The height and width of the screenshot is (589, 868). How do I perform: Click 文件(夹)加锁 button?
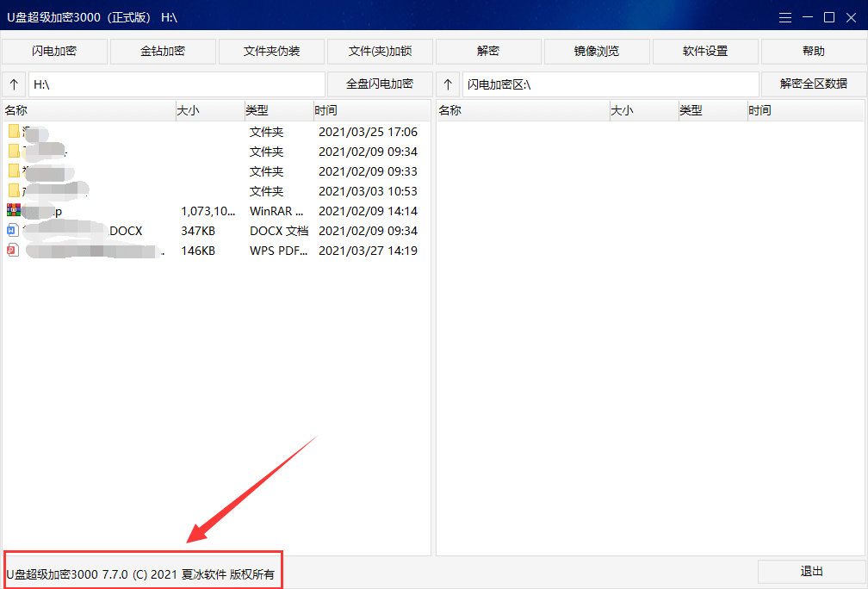click(380, 52)
